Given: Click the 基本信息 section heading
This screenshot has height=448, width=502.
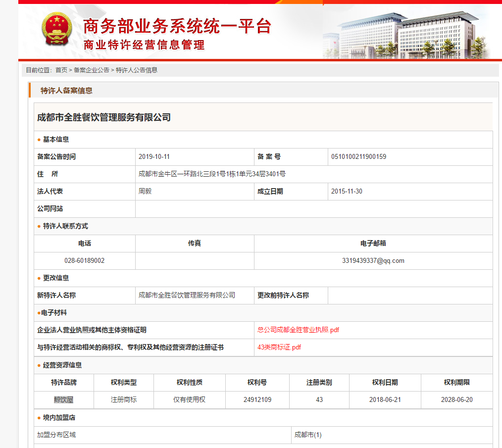Looking at the screenshot, I should tap(56, 139).
